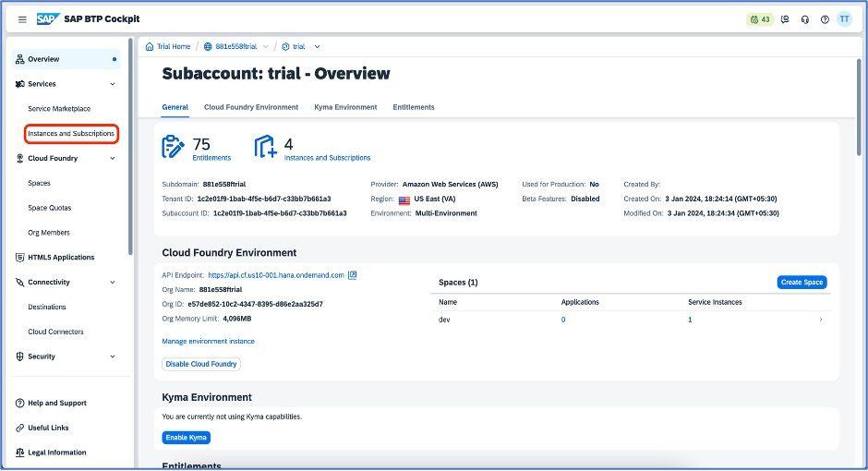Open the hamburger navigation menu

click(22, 19)
